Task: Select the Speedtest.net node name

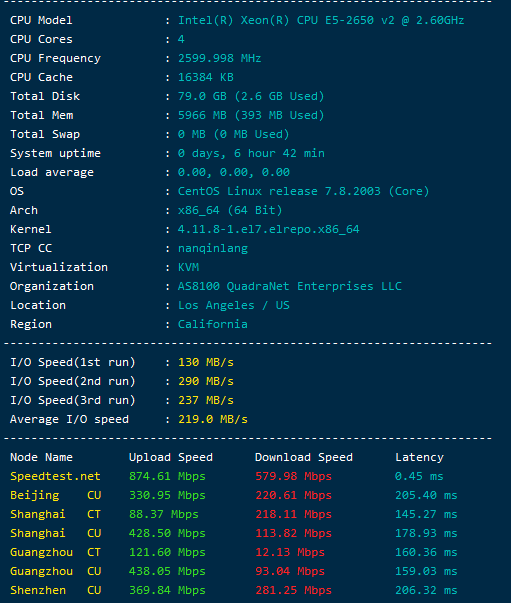Action: tap(55, 476)
